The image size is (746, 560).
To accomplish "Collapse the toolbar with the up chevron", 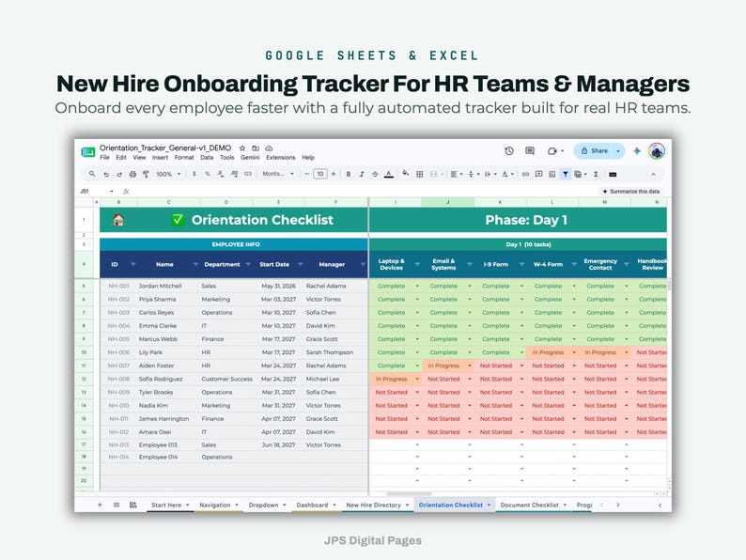I will pos(653,174).
